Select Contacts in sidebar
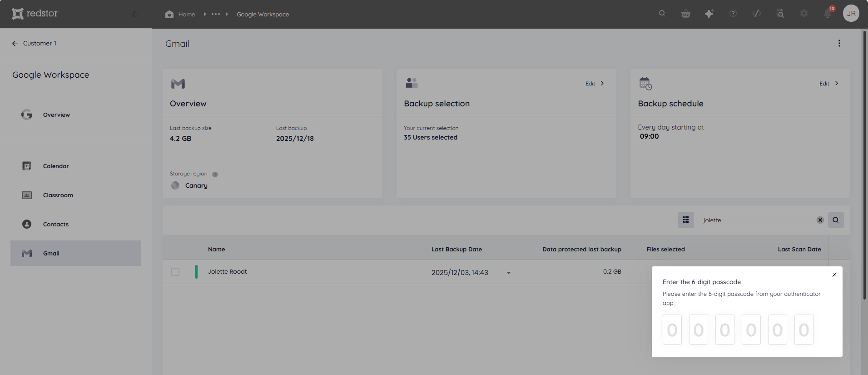The height and width of the screenshot is (375, 868). pos(55,224)
